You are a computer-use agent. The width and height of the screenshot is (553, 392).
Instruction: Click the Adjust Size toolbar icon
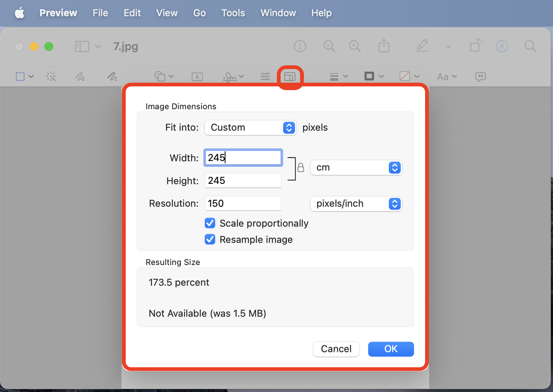(289, 77)
